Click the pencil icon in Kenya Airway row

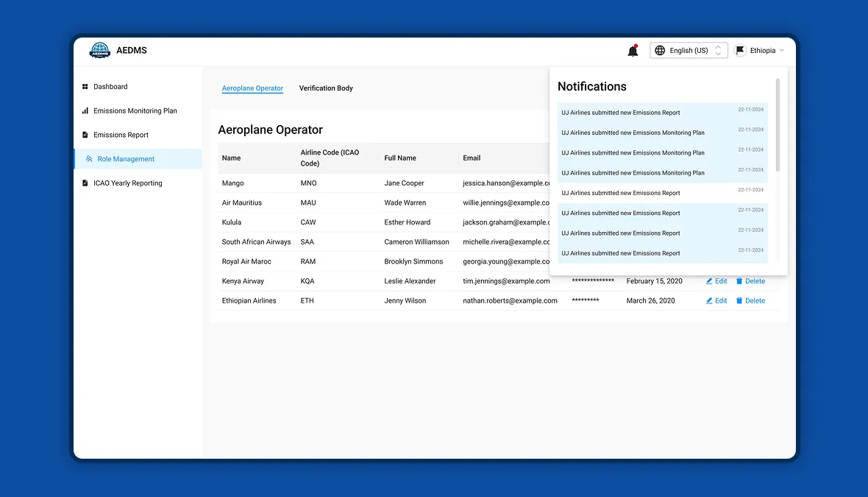(709, 281)
